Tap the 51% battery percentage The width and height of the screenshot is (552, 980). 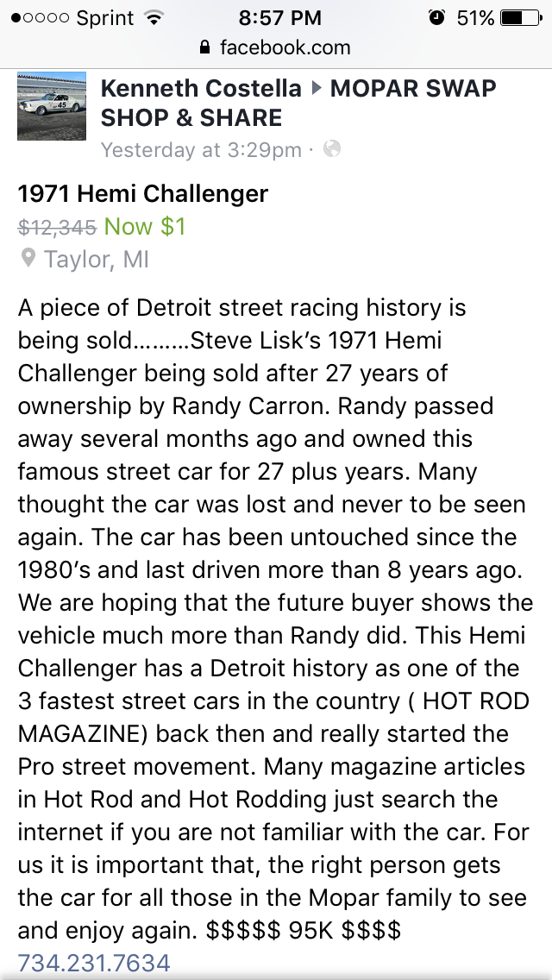pos(475,18)
